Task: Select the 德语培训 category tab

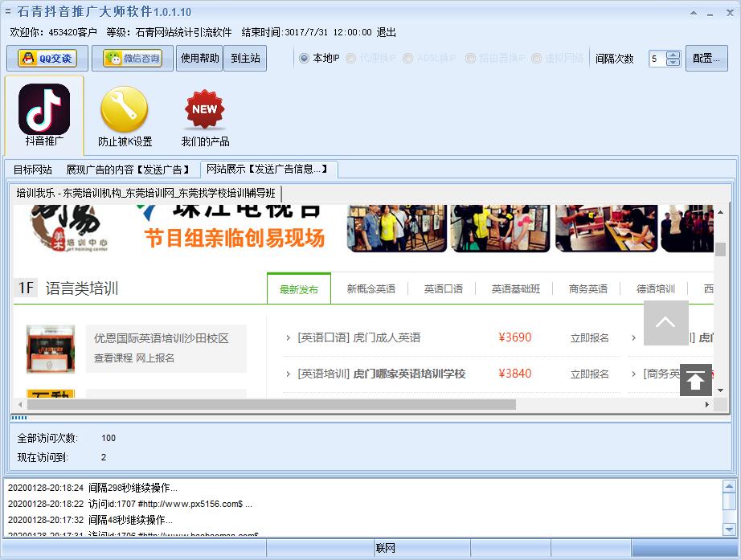Action: pyautogui.click(x=656, y=288)
